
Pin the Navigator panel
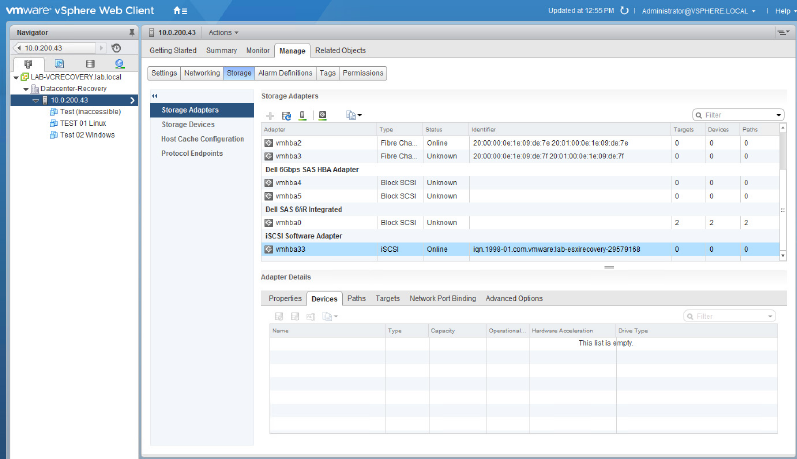click(x=131, y=32)
